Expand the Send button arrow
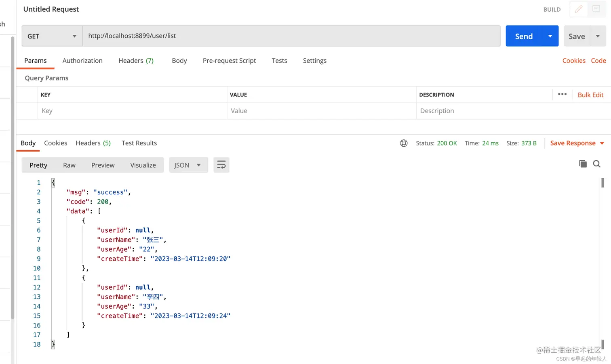611x364 pixels. coord(550,36)
